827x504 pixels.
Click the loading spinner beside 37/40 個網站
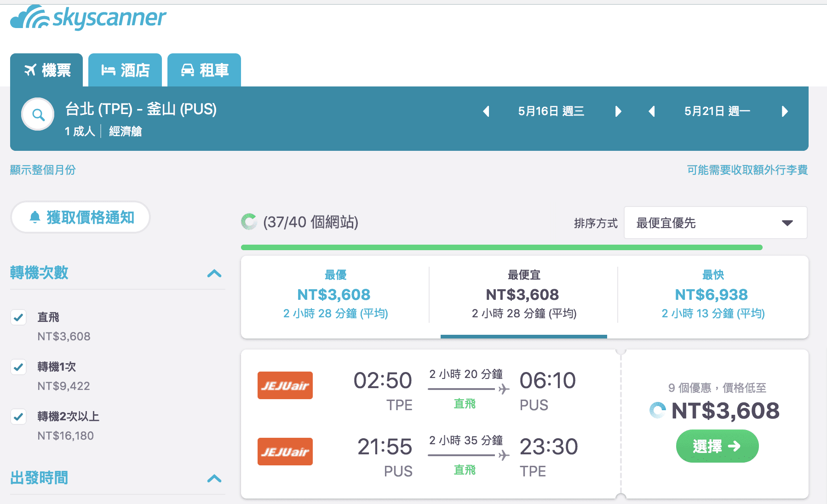pos(249,222)
